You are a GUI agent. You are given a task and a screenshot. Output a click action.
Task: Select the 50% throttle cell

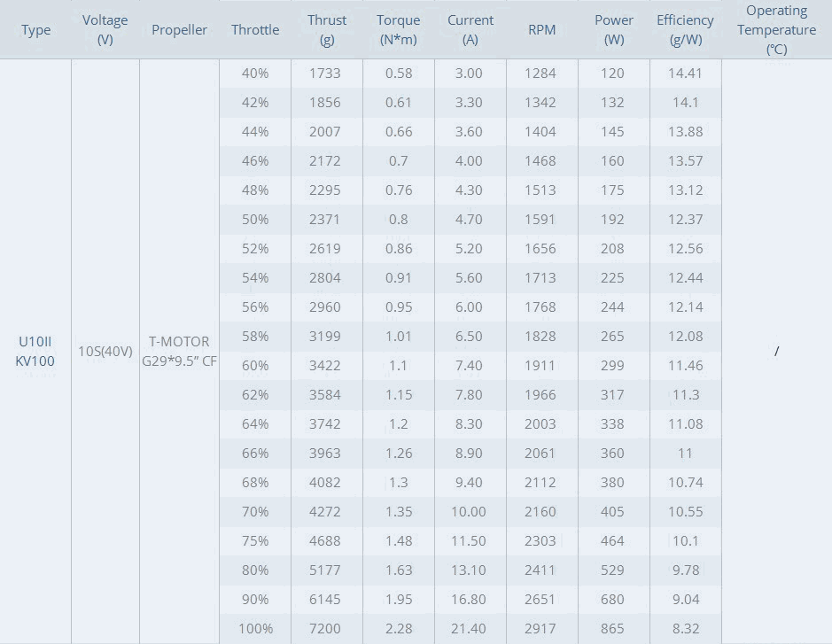click(x=255, y=220)
